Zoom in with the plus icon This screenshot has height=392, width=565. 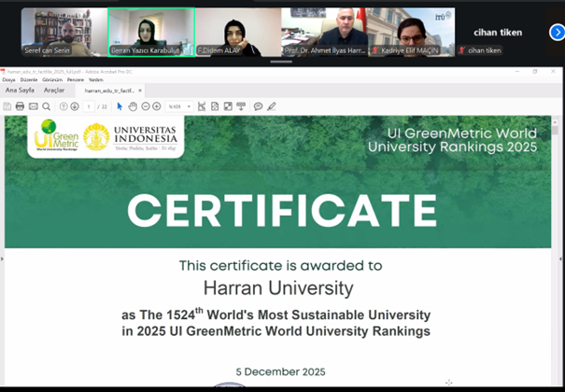point(157,106)
